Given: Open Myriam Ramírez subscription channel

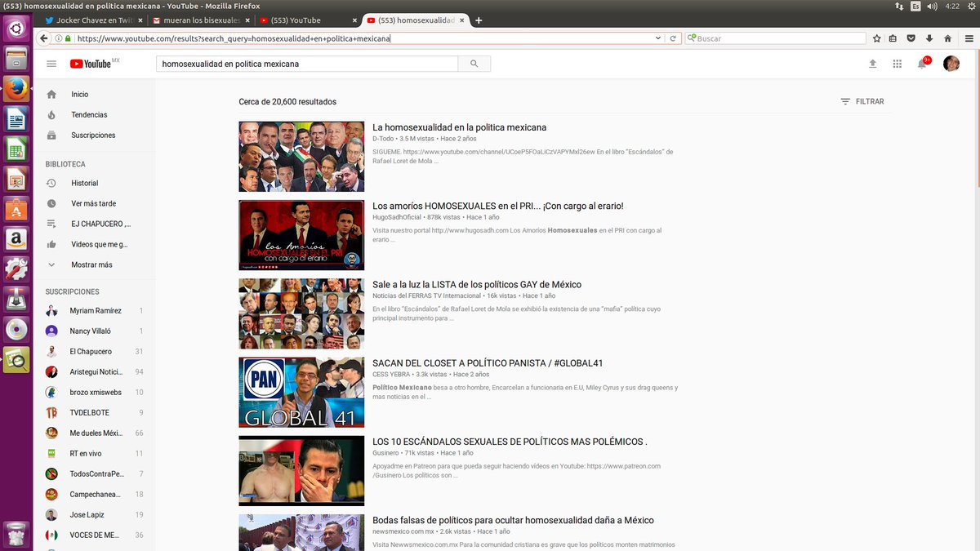Looking at the screenshot, I should click(94, 311).
